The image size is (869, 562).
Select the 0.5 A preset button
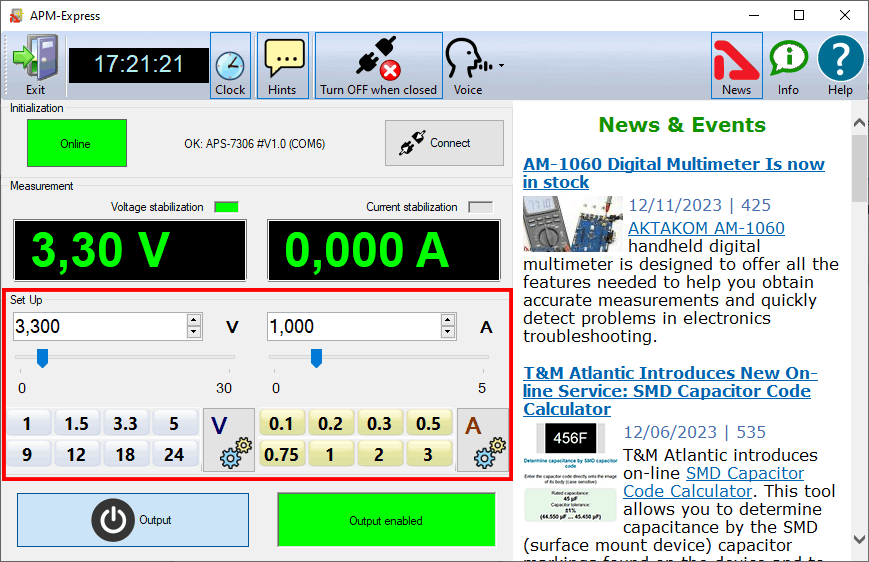click(x=428, y=424)
